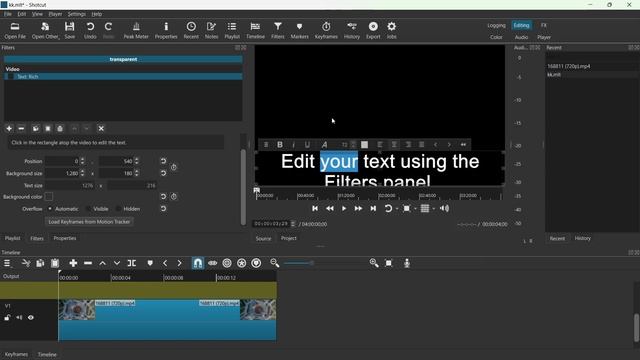Open the Peak Meter panel
This screenshot has width=640, height=360.
coord(136,30)
